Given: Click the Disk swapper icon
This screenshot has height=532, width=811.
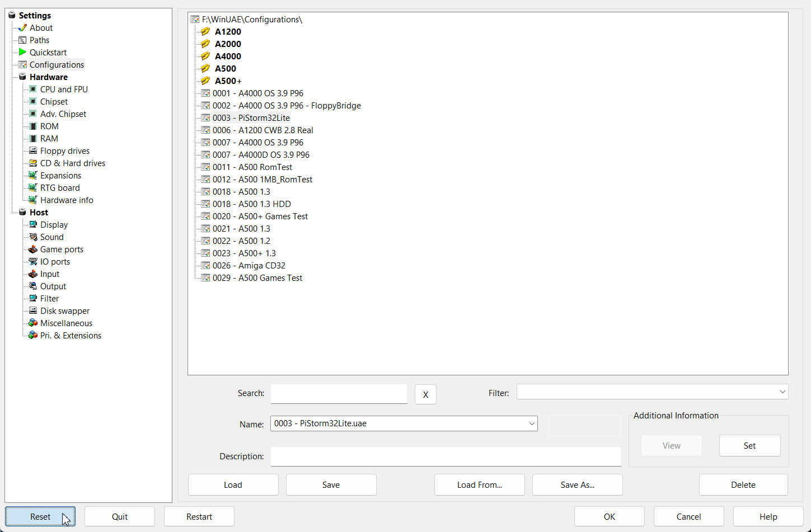Looking at the screenshot, I should (33, 311).
